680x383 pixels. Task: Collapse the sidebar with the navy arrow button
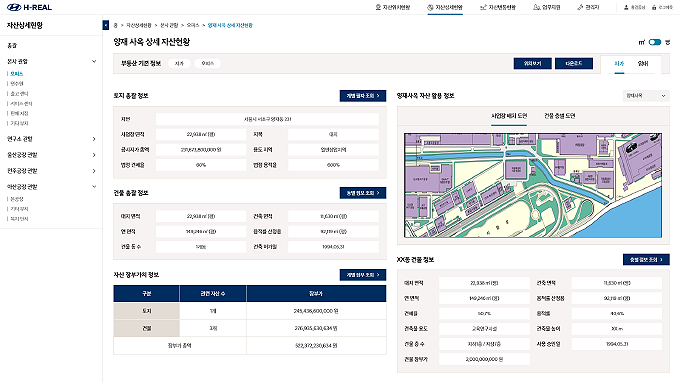[106, 25]
